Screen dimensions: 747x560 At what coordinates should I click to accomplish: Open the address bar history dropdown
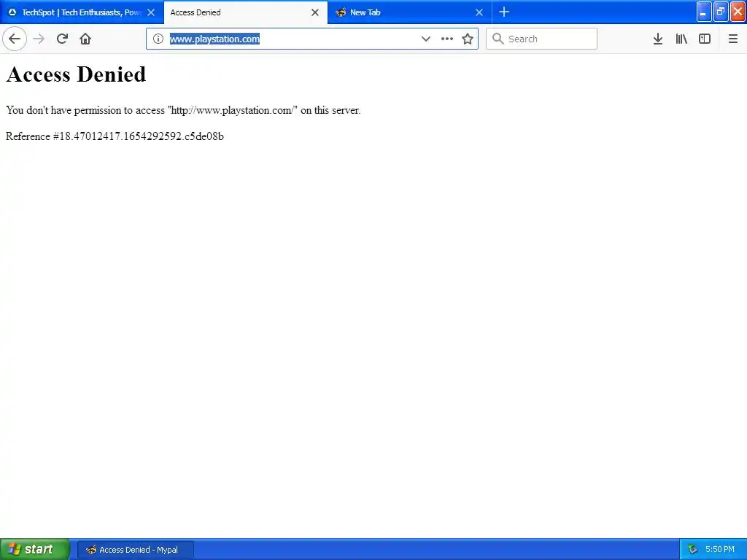click(x=425, y=39)
